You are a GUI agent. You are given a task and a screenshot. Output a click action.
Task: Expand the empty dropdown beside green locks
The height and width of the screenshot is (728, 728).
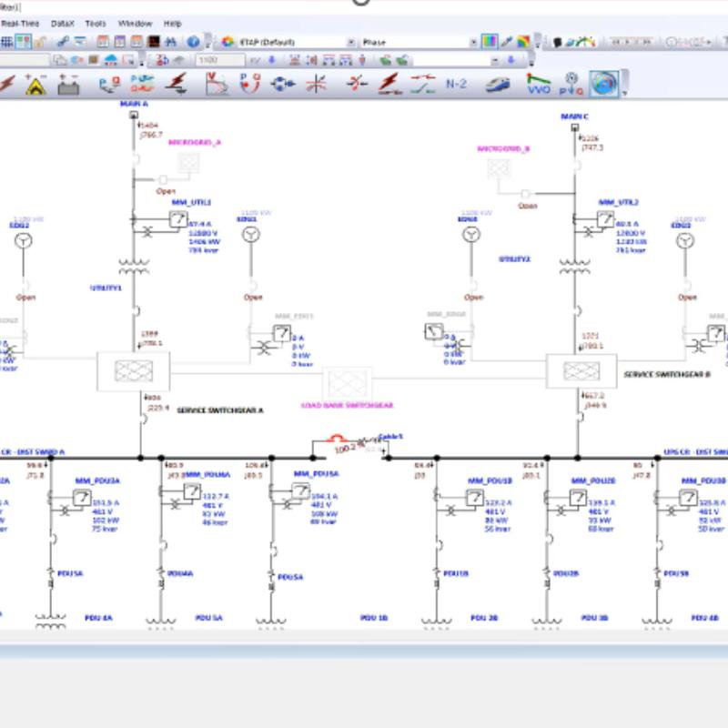pyautogui.click(x=495, y=60)
